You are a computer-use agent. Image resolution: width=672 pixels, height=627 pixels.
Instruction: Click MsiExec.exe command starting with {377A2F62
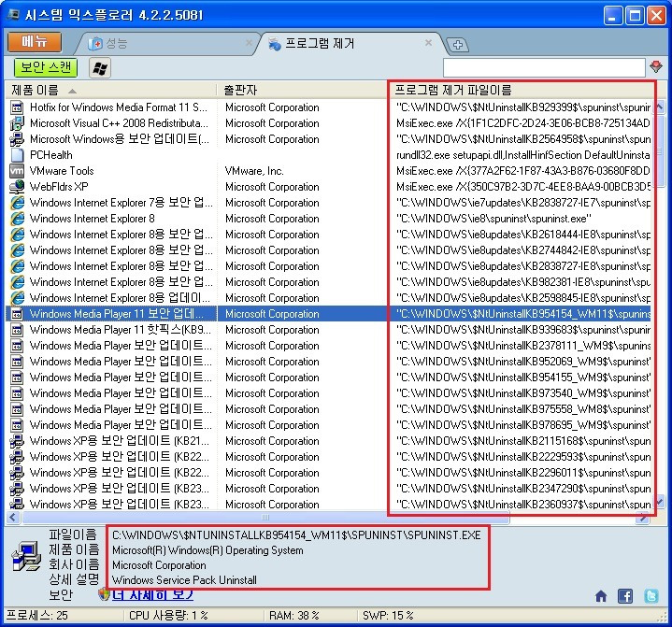pyautogui.click(x=522, y=171)
